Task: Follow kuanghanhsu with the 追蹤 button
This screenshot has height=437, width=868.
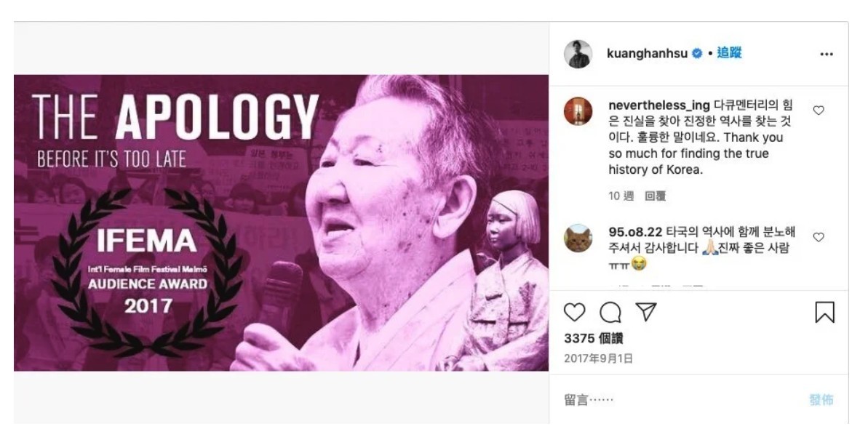Action: [x=729, y=53]
